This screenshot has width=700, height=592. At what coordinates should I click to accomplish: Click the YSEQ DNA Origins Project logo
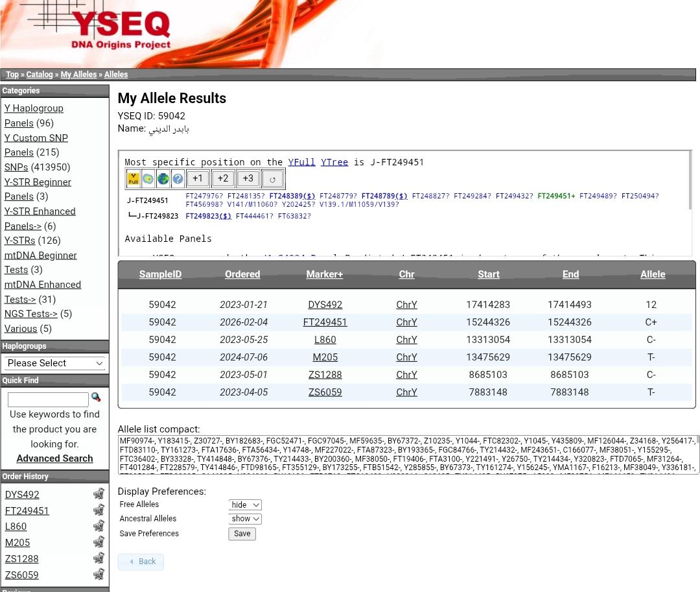(x=121, y=29)
